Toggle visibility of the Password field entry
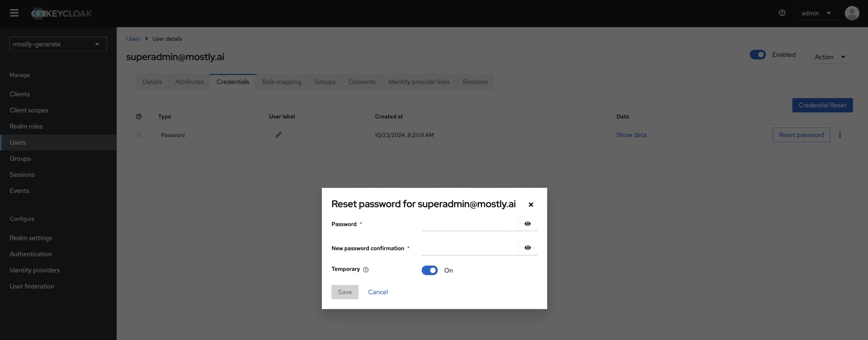 pos(528,223)
